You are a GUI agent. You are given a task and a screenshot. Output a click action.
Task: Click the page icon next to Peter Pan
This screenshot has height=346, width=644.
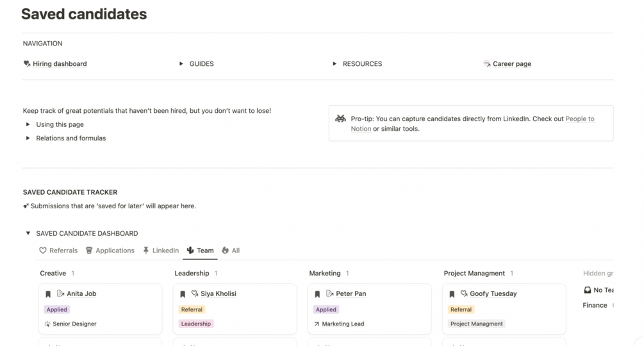[330, 293]
